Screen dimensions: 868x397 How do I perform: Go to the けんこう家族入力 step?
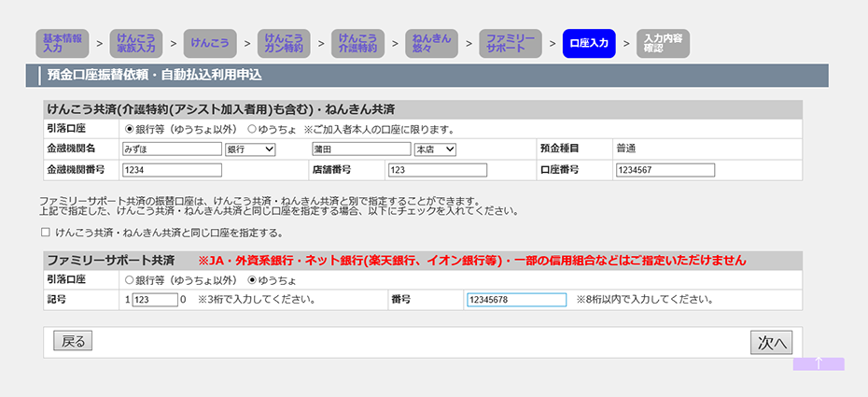tap(137, 43)
